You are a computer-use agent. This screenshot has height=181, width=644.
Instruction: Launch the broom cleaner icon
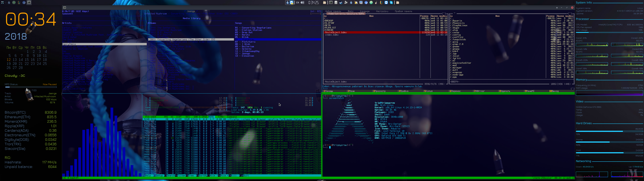click(x=356, y=3)
